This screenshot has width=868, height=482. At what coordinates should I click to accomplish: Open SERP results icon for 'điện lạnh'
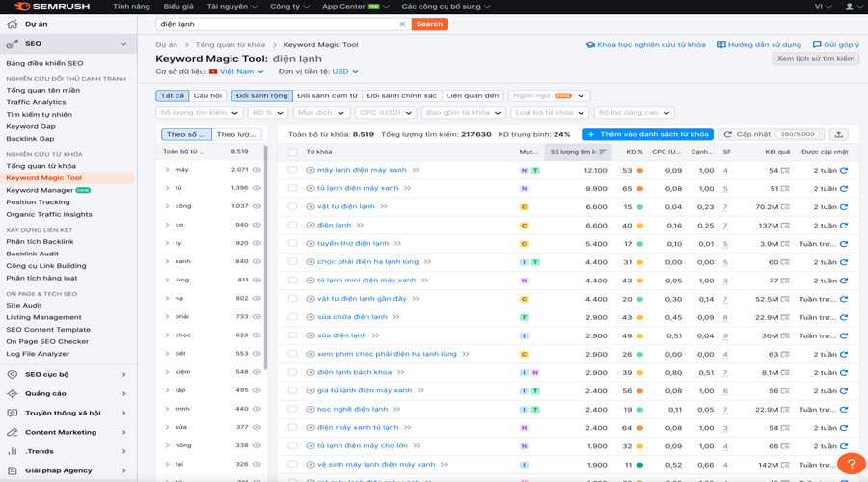(x=785, y=226)
